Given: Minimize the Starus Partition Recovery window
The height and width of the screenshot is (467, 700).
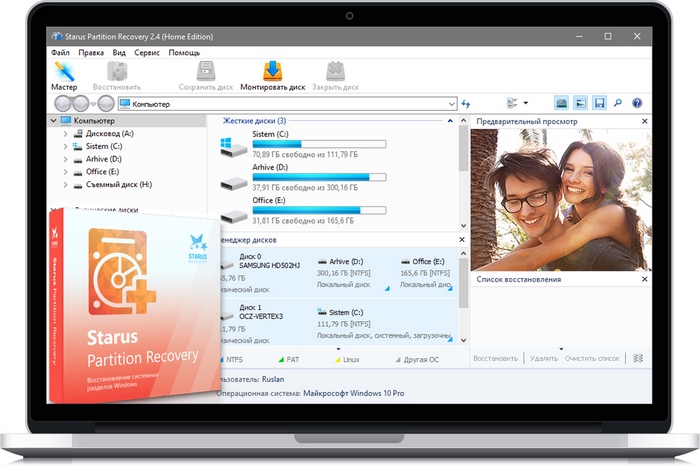Looking at the screenshot, I should pos(579,37).
